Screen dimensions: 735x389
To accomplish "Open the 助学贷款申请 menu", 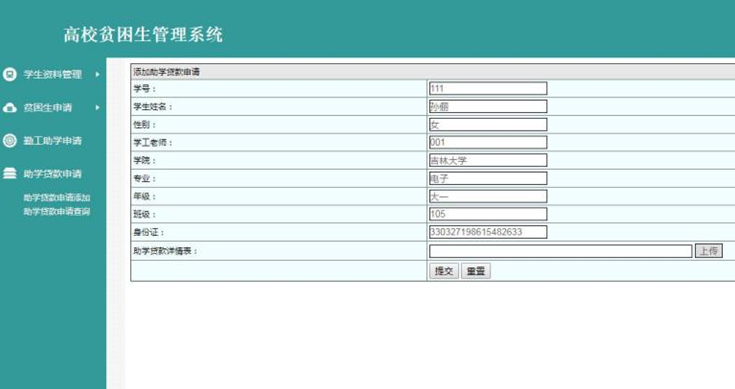I will tap(52, 174).
